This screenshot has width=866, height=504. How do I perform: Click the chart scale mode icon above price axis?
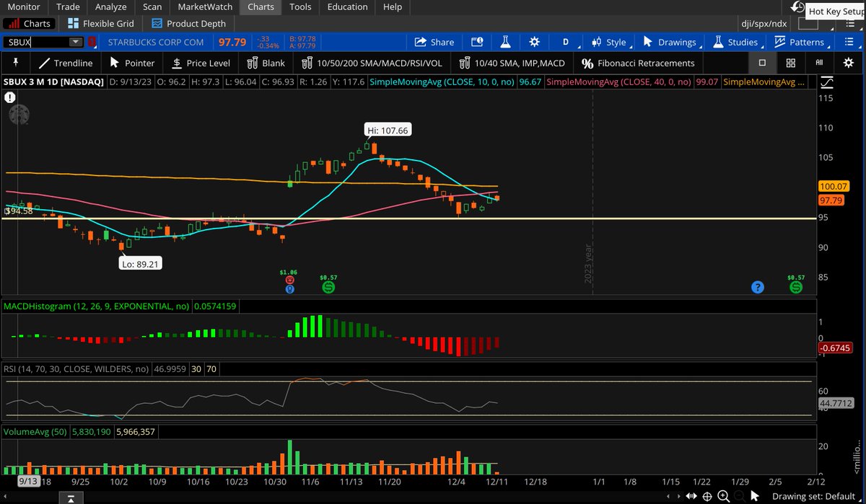click(x=826, y=83)
